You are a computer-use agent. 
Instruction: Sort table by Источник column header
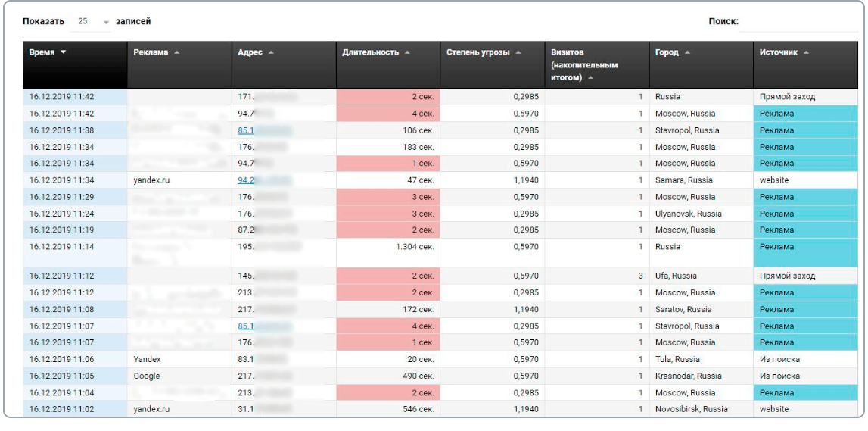(806, 65)
